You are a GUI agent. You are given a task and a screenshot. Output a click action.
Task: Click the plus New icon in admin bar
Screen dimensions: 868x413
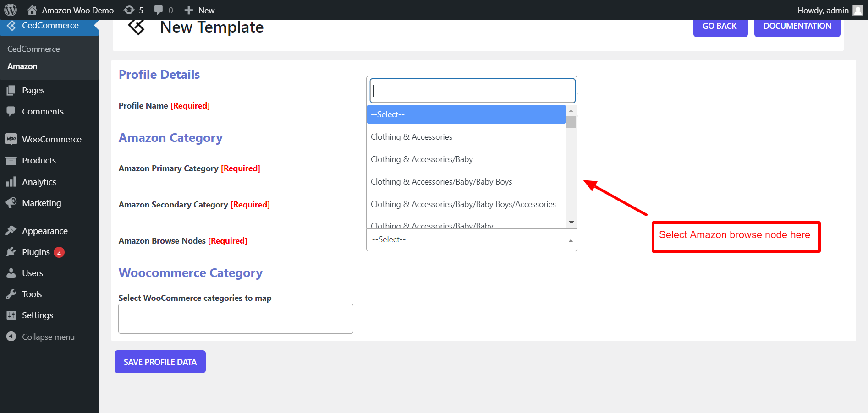[x=189, y=10]
